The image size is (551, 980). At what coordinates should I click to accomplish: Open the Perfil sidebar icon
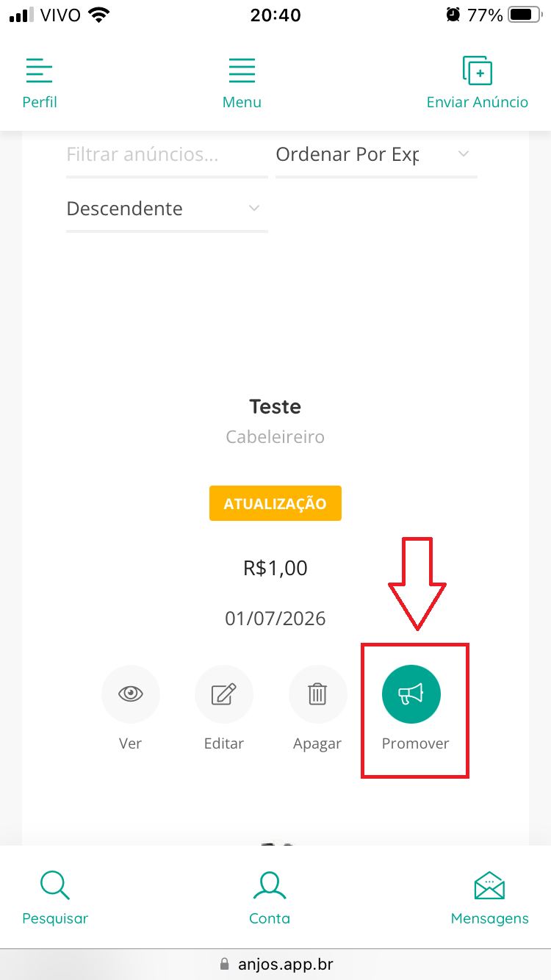pyautogui.click(x=40, y=72)
